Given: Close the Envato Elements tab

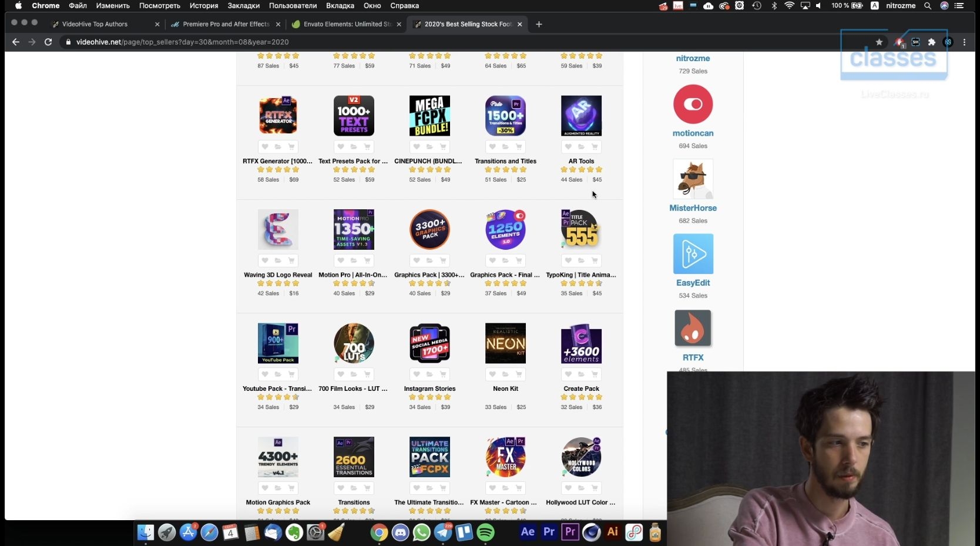Looking at the screenshot, I should coord(399,24).
